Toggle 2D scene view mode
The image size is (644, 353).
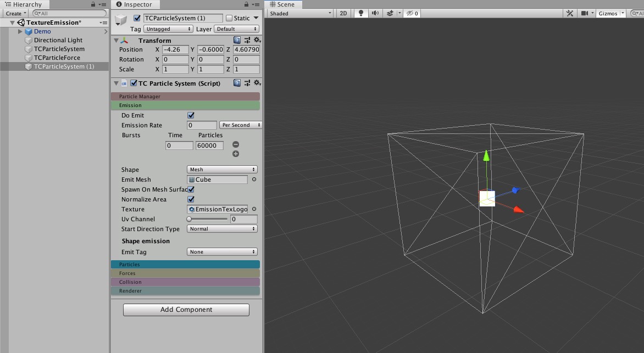343,13
